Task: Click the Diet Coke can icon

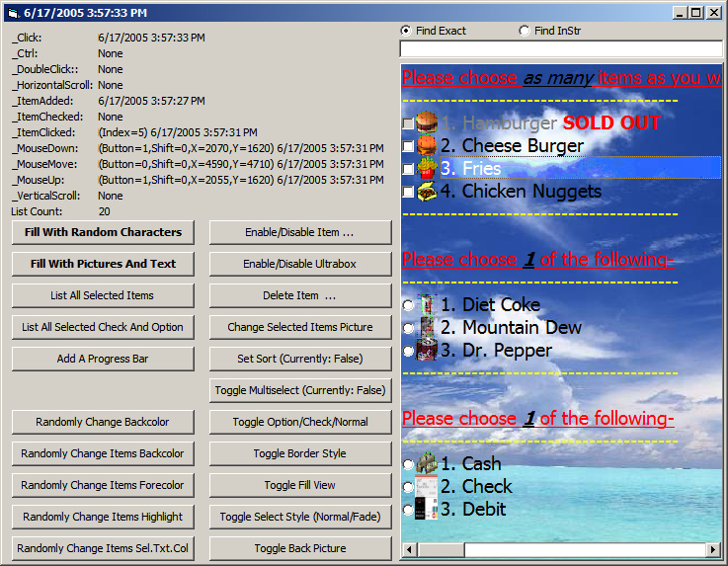Action: pyautogui.click(x=427, y=305)
